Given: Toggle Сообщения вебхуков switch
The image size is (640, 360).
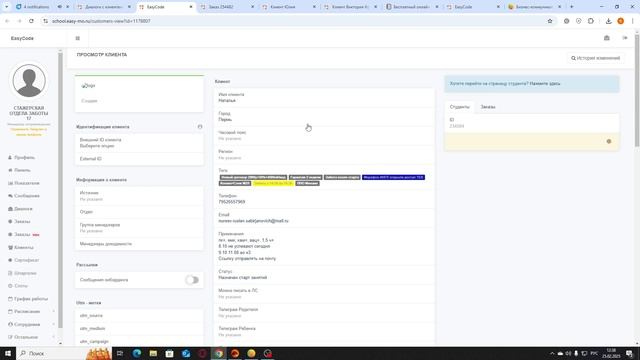Looking at the screenshot, I should pos(192,280).
